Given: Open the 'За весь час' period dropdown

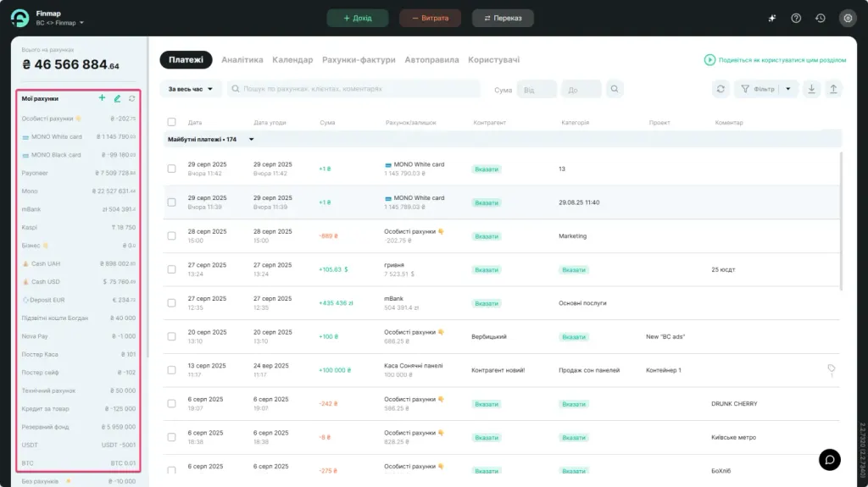Looking at the screenshot, I should [191, 89].
